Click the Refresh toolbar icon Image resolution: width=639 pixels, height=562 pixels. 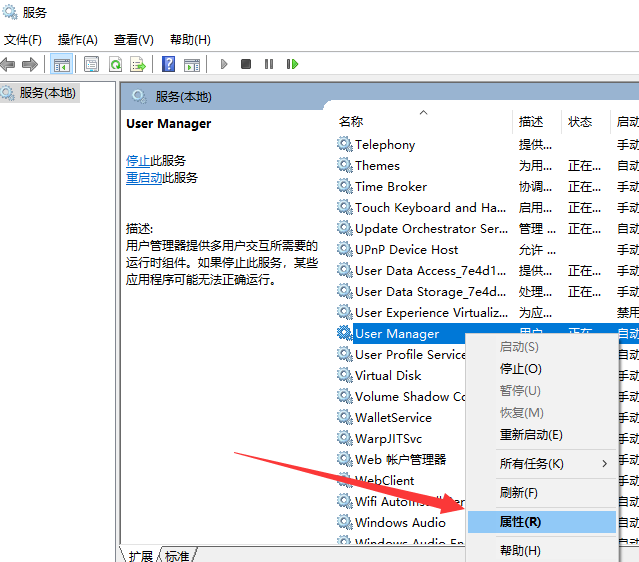[x=115, y=64]
